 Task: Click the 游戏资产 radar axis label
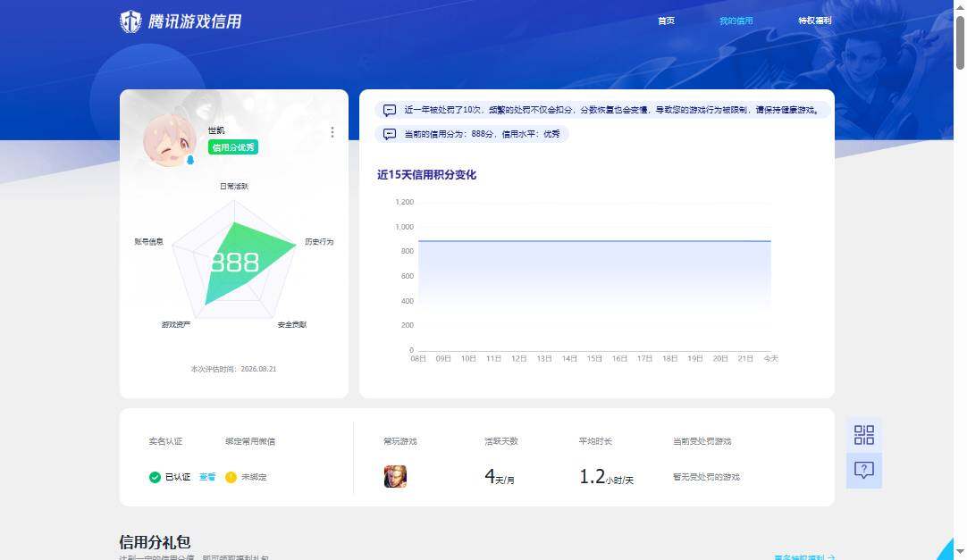(x=176, y=325)
